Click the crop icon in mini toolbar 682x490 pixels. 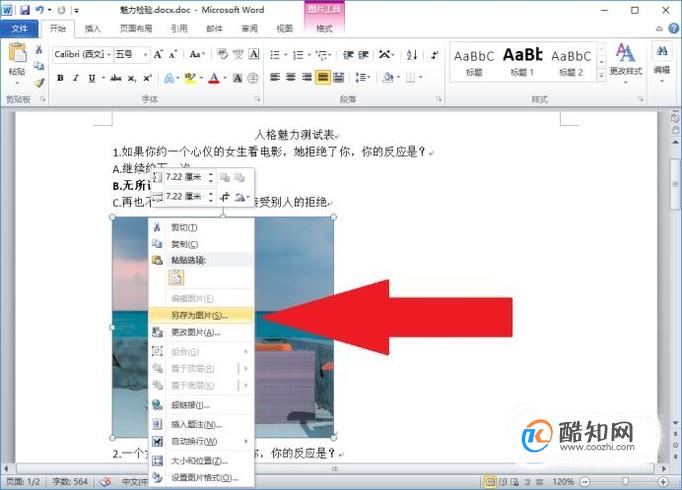224,197
